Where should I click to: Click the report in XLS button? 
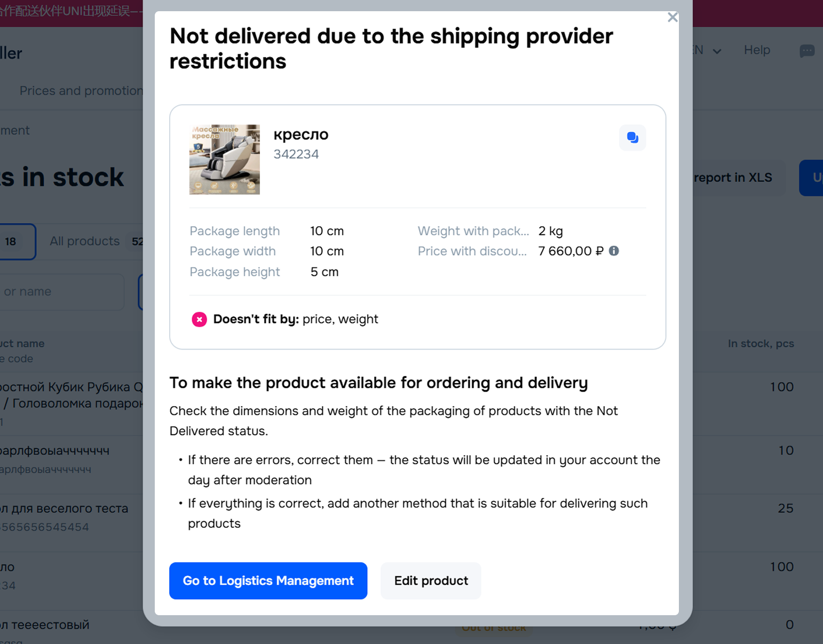click(x=732, y=178)
